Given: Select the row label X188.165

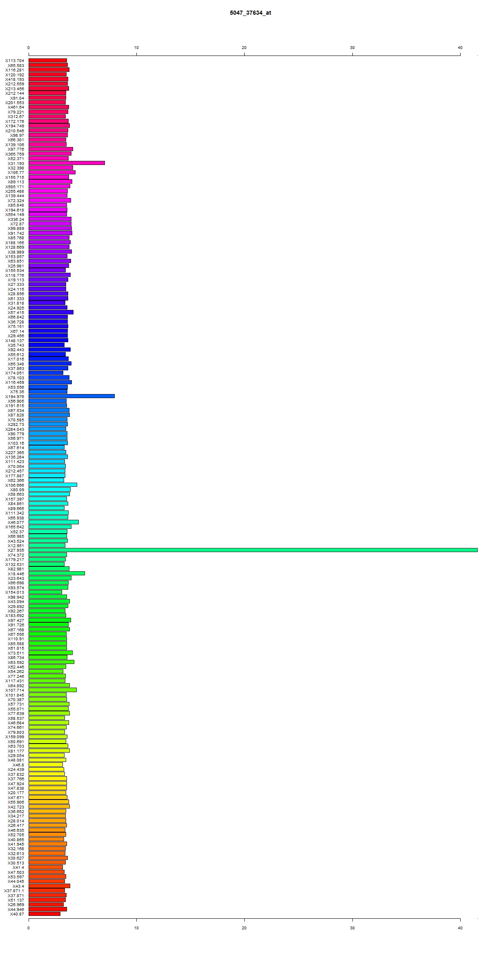Looking at the screenshot, I should (x=15, y=243).
